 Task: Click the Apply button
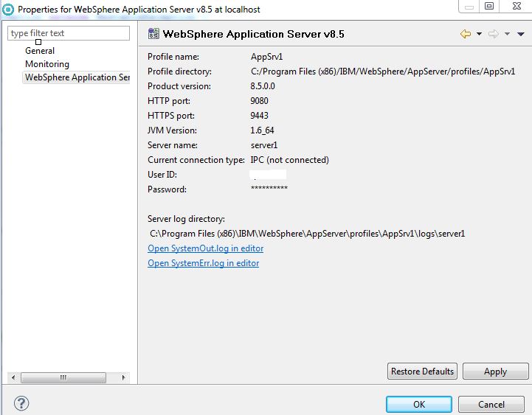coord(495,372)
